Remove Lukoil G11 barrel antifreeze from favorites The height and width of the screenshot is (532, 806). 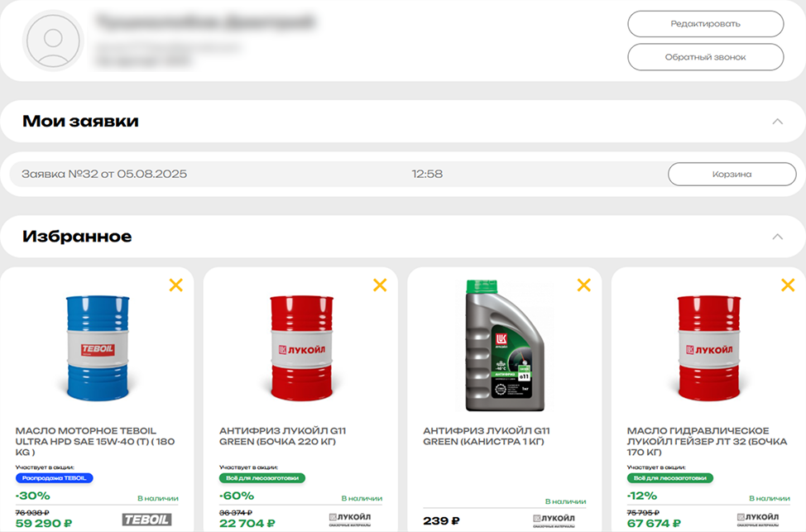click(380, 285)
